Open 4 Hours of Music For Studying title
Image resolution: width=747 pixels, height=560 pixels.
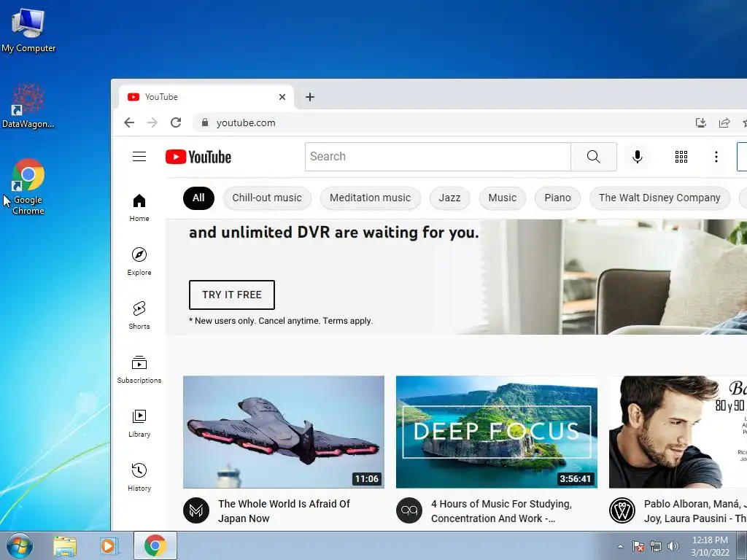coord(501,511)
